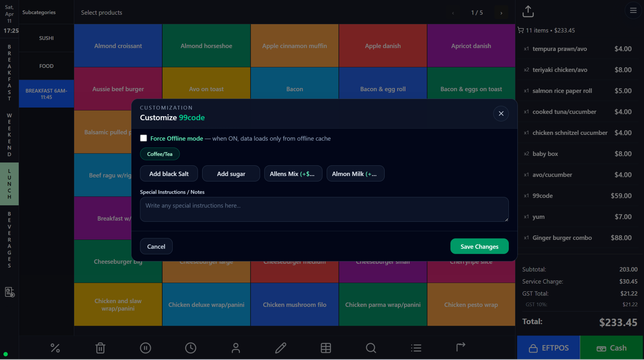Add Almond croissant to order
This screenshot has width=644, height=360.
[x=118, y=46]
